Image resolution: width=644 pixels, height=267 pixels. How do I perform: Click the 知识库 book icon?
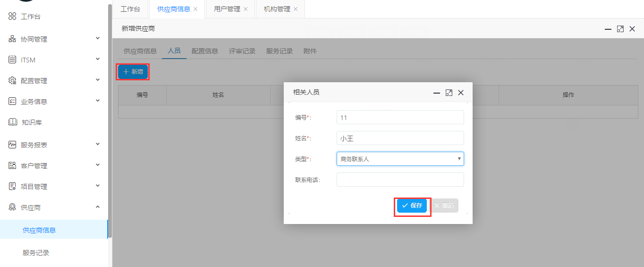coord(12,122)
